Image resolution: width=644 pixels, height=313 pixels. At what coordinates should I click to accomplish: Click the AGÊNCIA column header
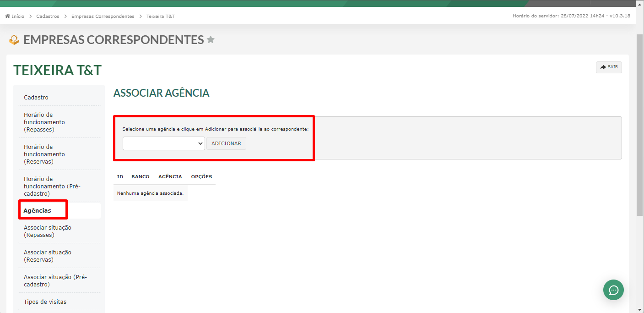pos(170,176)
